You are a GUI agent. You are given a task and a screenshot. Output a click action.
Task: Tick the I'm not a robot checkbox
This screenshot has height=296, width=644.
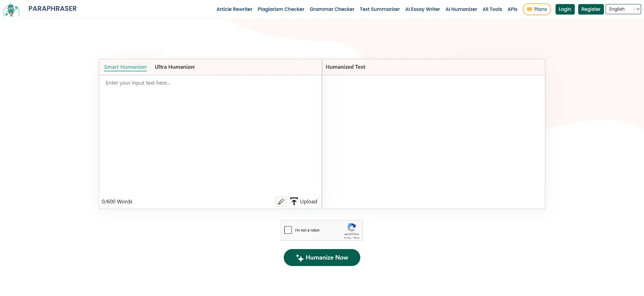[288, 230]
